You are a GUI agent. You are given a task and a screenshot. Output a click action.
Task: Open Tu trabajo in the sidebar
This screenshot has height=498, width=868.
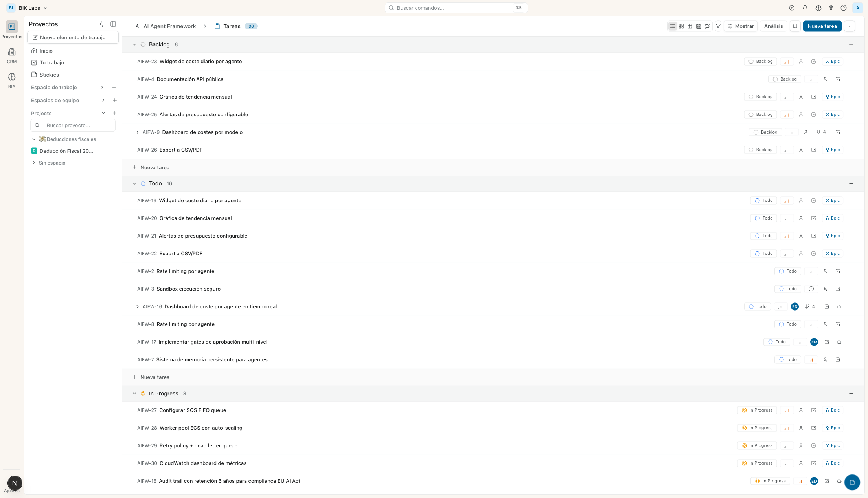[51, 62]
